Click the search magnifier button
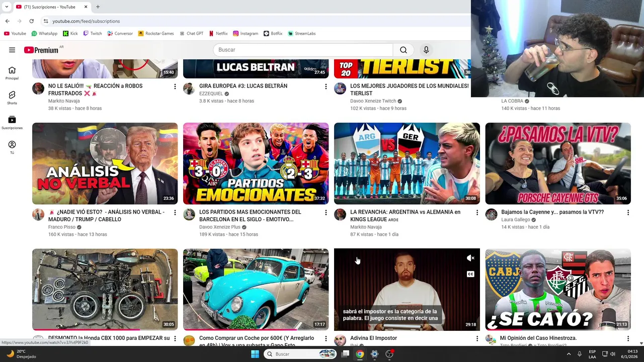The width and height of the screenshot is (644, 362). [x=404, y=50]
